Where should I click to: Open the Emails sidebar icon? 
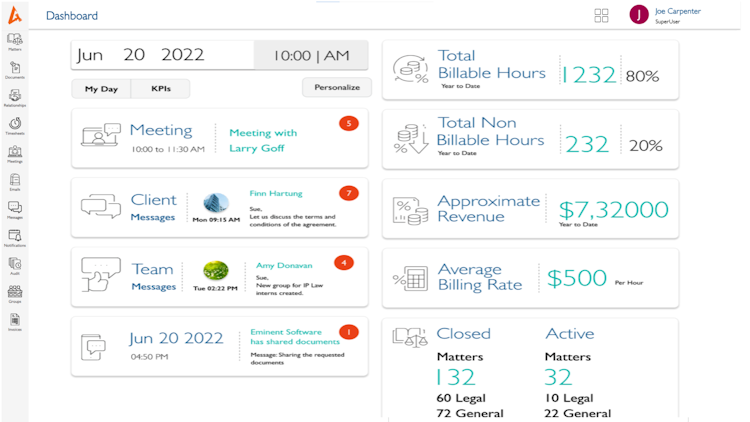(15, 181)
